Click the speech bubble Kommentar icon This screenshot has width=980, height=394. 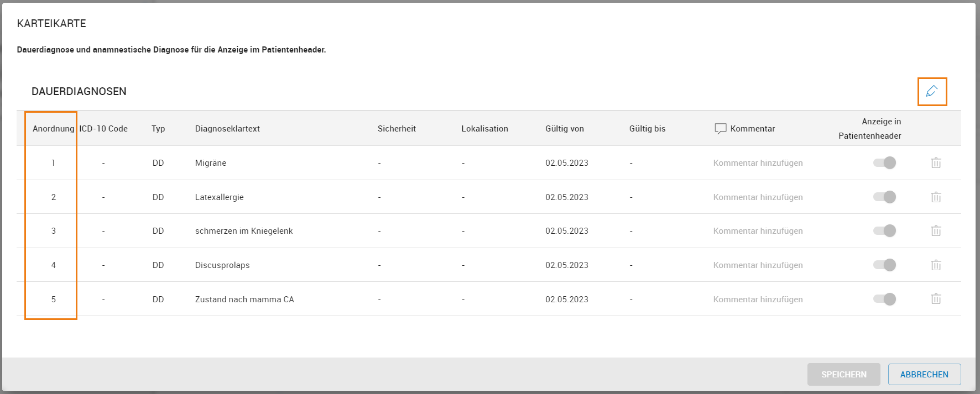tap(720, 129)
